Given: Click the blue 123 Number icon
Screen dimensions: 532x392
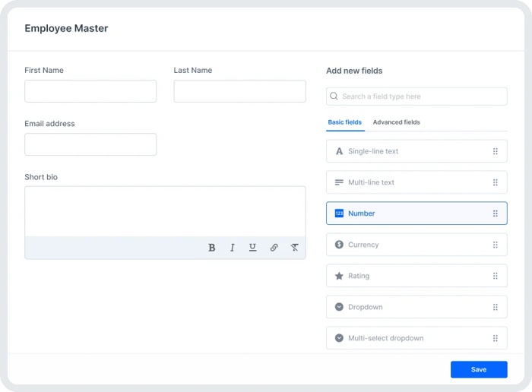Looking at the screenshot, I should click(339, 213).
